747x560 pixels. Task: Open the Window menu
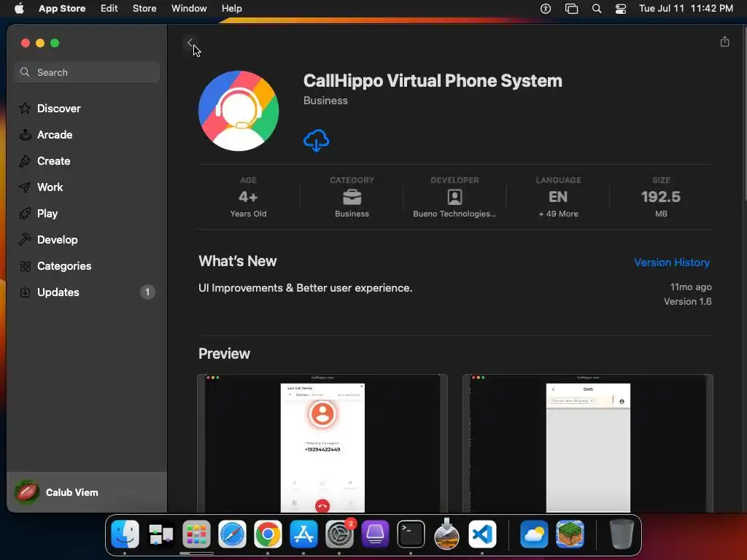click(189, 9)
